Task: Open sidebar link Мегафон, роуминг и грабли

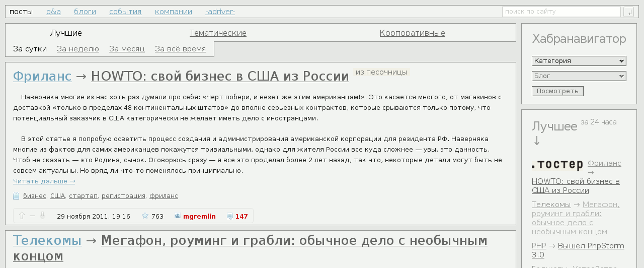Action: (x=576, y=218)
